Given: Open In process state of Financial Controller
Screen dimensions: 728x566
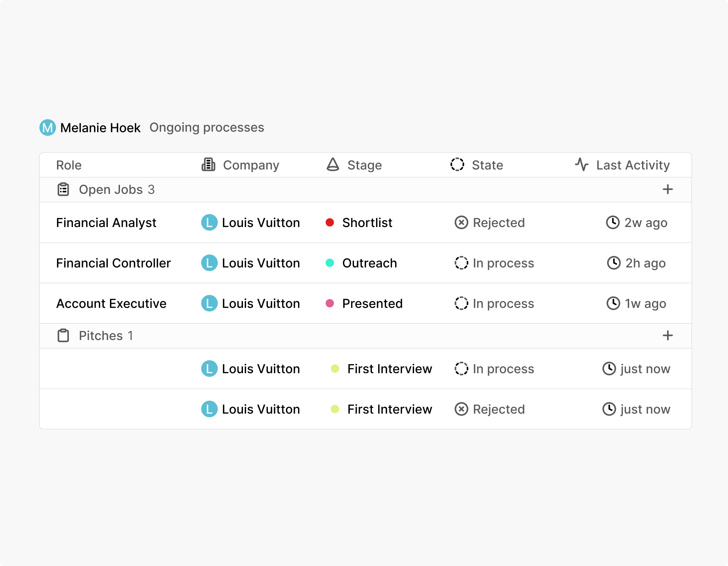Looking at the screenshot, I should (503, 263).
